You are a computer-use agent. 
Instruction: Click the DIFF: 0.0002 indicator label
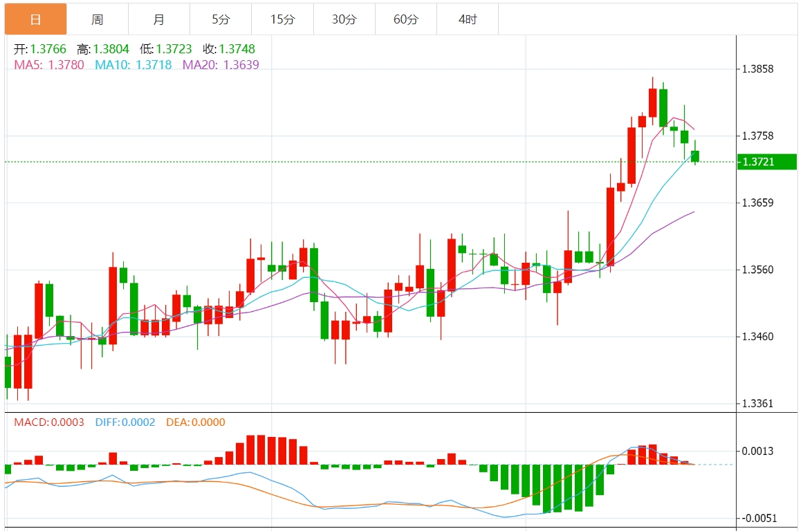pos(124,422)
